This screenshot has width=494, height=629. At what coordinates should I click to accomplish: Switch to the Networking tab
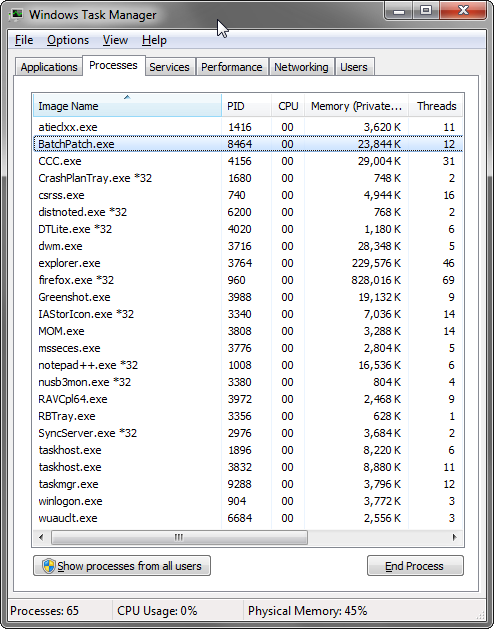point(301,67)
